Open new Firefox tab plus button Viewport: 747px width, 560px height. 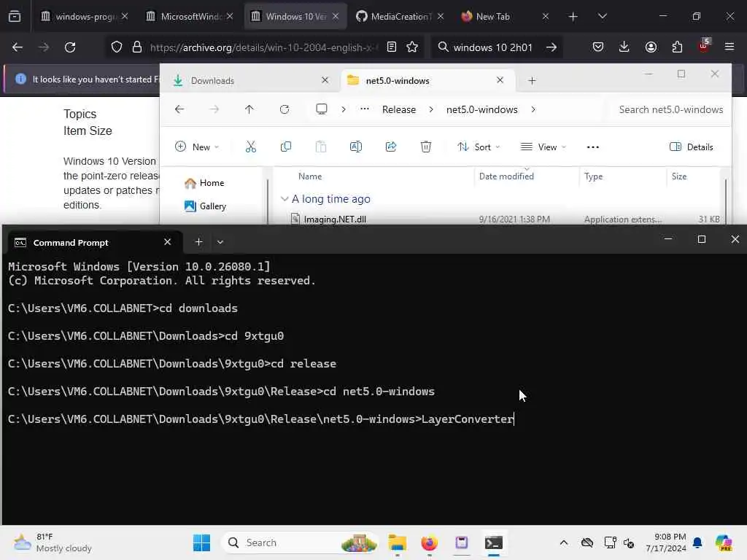click(573, 16)
